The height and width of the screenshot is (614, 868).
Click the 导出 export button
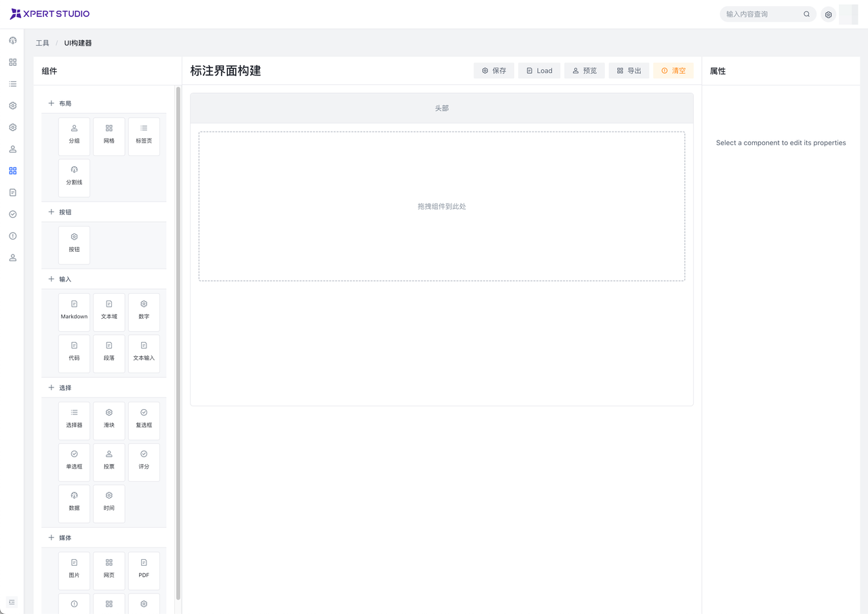click(629, 71)
